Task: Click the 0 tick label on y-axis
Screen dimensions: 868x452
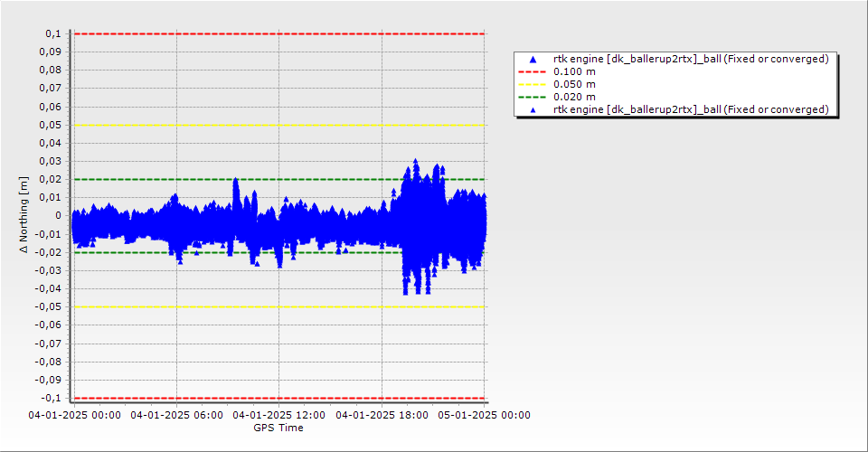Action: pyautogui.click(x=57, y=215)
